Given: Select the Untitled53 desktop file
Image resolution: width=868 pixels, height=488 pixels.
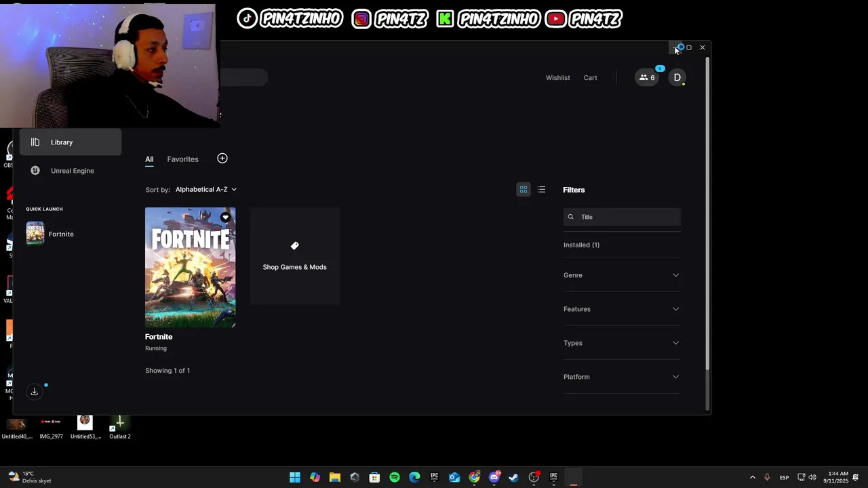Looking at the screenshot, I should (x=85, y=427).
